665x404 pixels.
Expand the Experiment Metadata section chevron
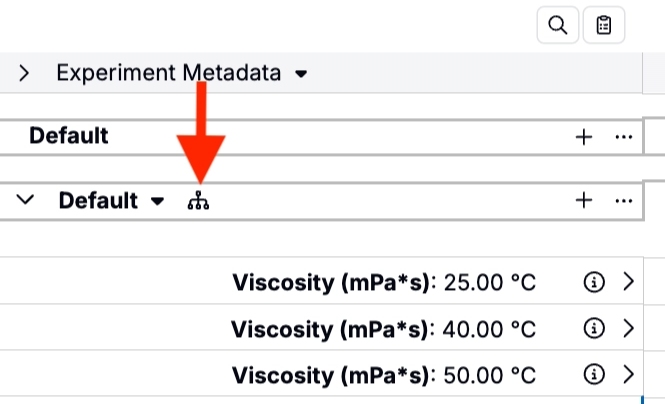(24, 73)
